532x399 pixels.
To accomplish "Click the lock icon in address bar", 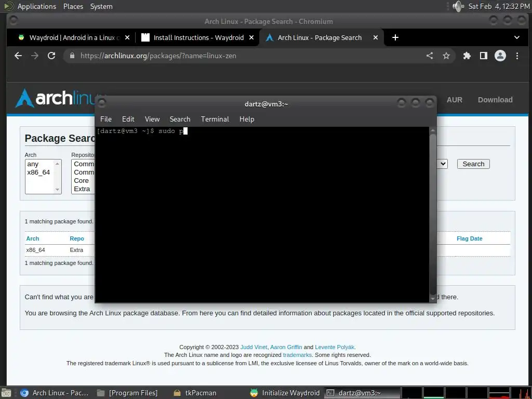I will click(72, 56).
